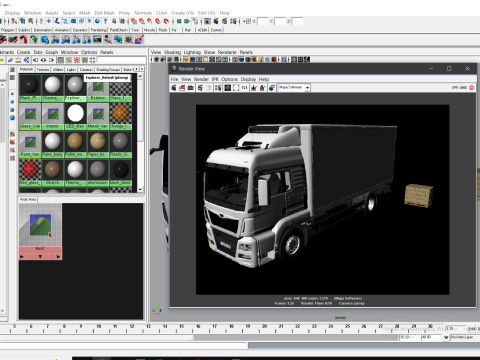This screenshot has width=480, height=360.
Task: Open render settings globe in Render View
Action: point(272,88)
